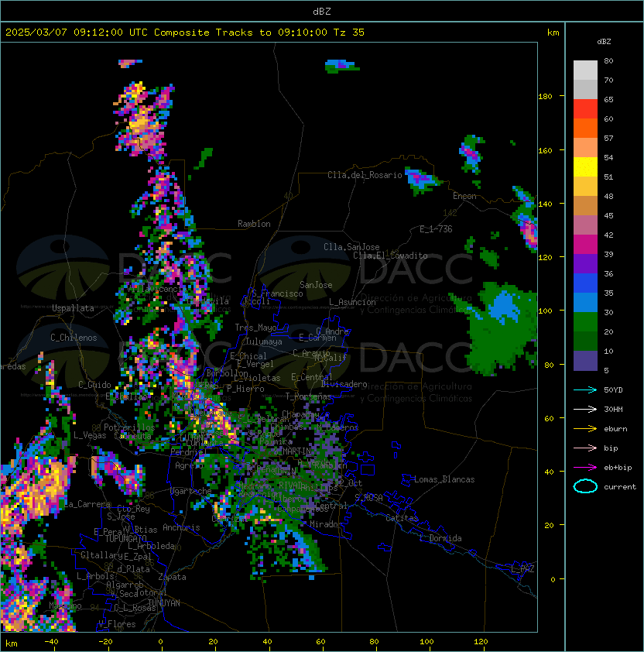This screenshot has height=652, width=644.
Task: Click the yellow eburn arrow in legend
Action: pyautogui.click(x=585, y=429)
